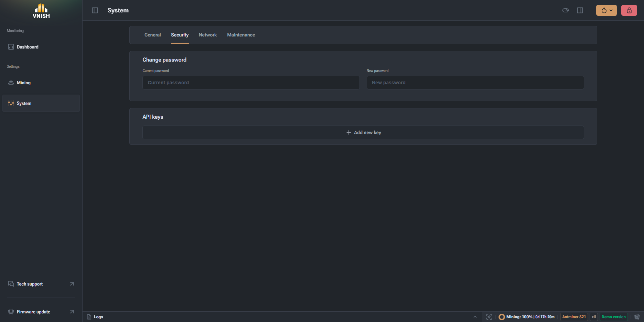
Task: Switch to the Network tab
Action: point(208,35)
